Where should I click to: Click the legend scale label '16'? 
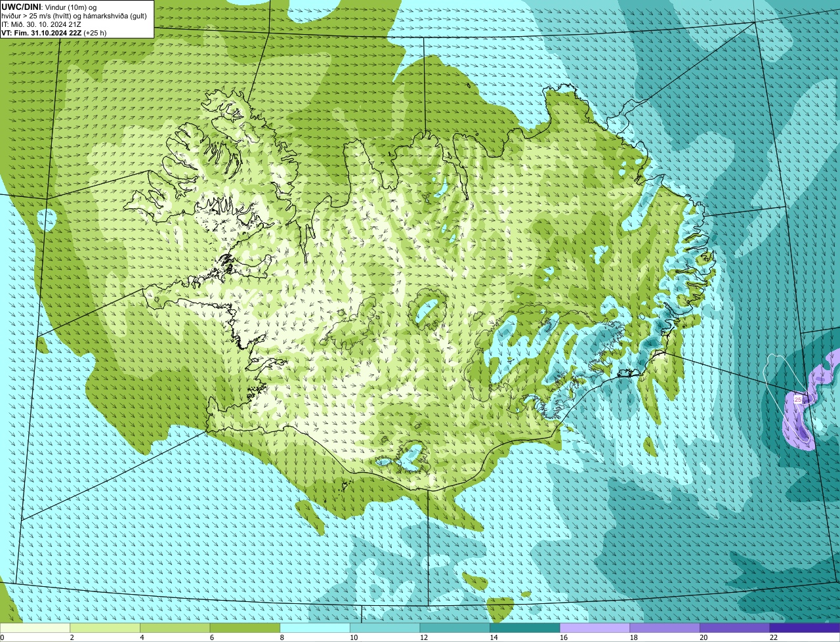(x=564, y=637)
